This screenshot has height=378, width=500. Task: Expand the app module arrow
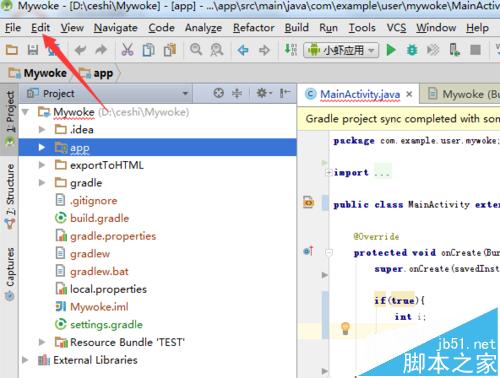[42, 147]
